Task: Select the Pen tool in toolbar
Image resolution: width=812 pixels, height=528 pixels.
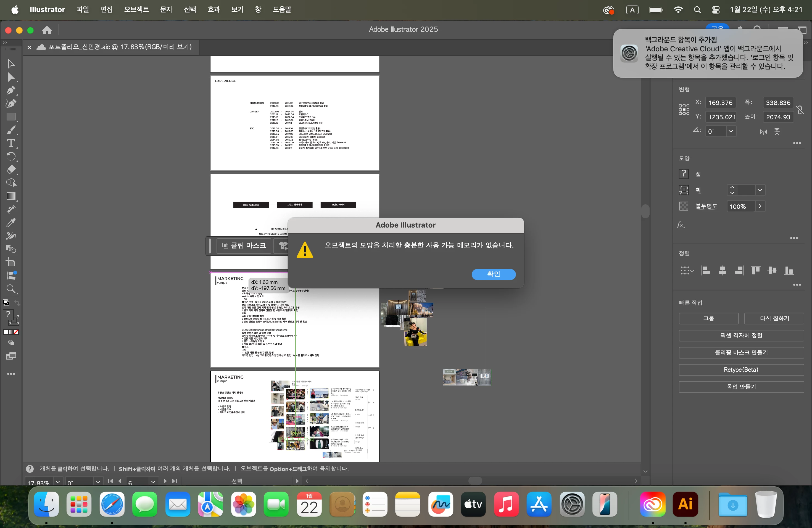Action: point(10,90)
